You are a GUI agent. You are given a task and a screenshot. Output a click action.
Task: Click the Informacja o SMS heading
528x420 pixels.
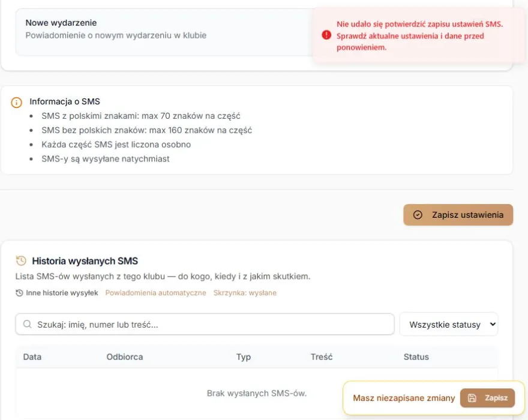coord(65,101)
